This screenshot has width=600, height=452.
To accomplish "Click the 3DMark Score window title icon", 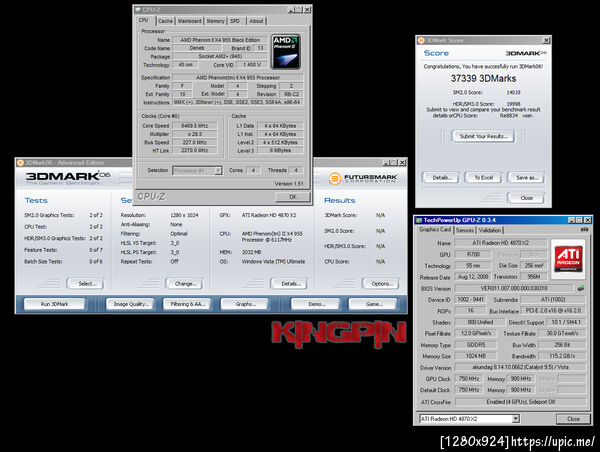I will (x=421, y=40).
